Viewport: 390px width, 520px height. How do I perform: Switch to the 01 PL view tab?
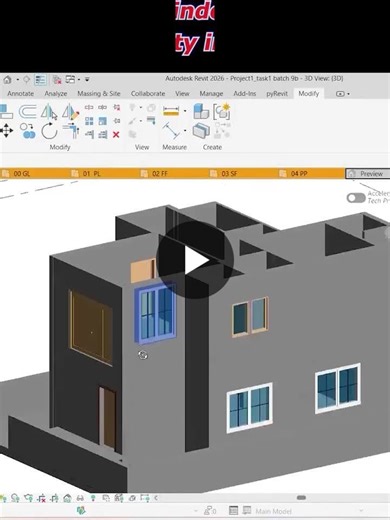[91, 173]
